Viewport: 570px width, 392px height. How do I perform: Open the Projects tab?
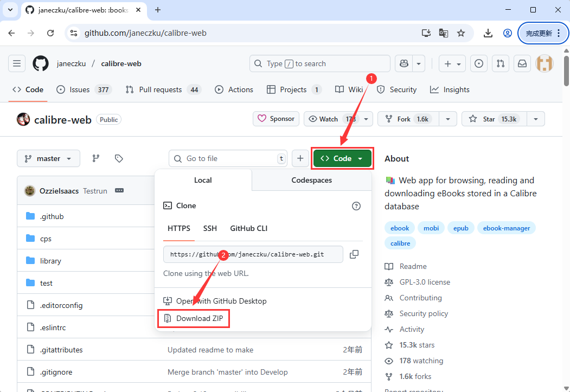click(294, 89)
